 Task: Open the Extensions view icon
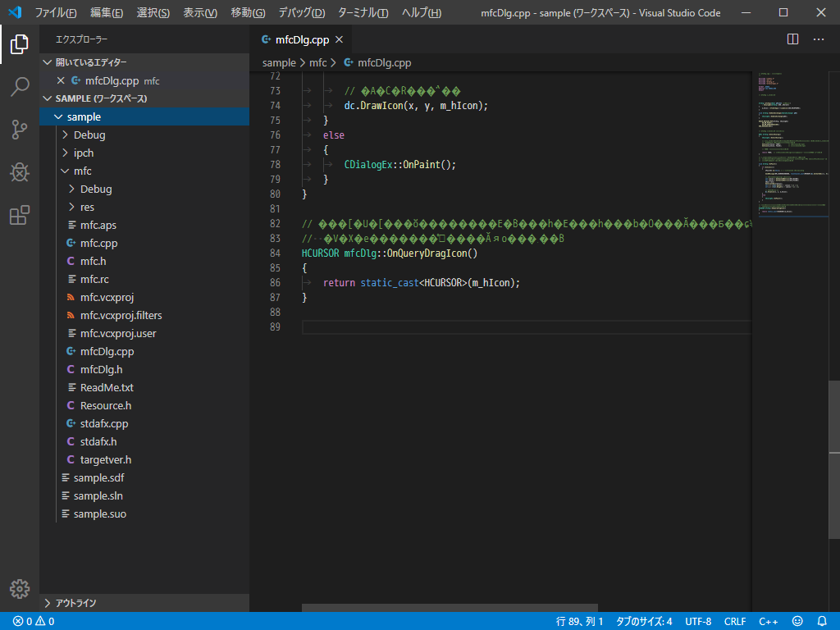(20, 215)
